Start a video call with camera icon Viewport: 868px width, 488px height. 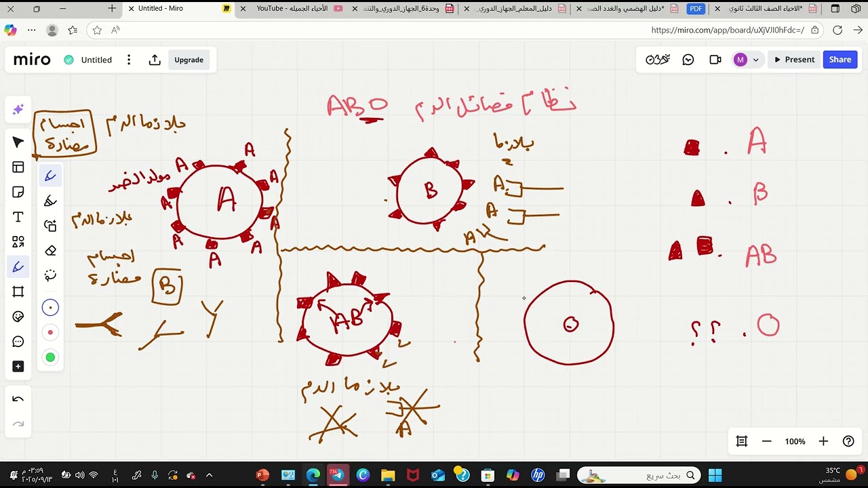tap(715, 60)
